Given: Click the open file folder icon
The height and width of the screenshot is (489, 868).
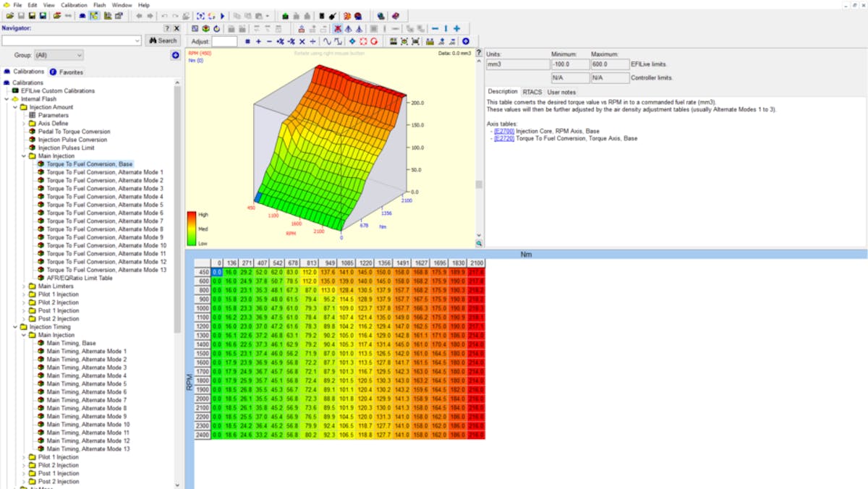Looking at the screenshot, I should 9,16.
